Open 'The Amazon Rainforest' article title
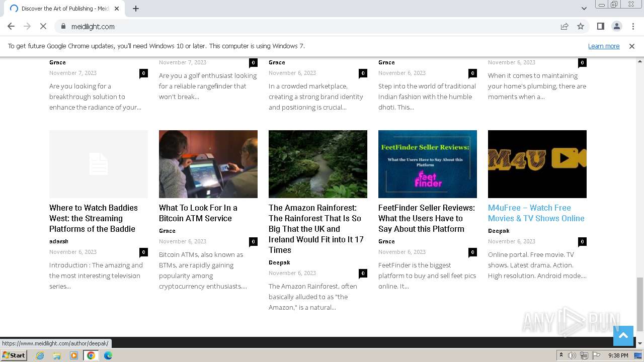This screenshot has height=362, width=644. tap(316, 229)
